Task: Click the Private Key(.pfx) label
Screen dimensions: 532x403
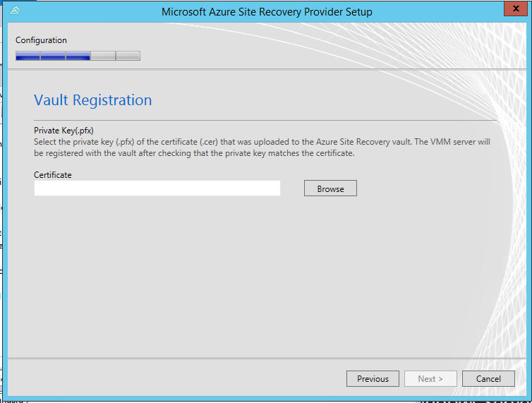Action: pos(64,131)
